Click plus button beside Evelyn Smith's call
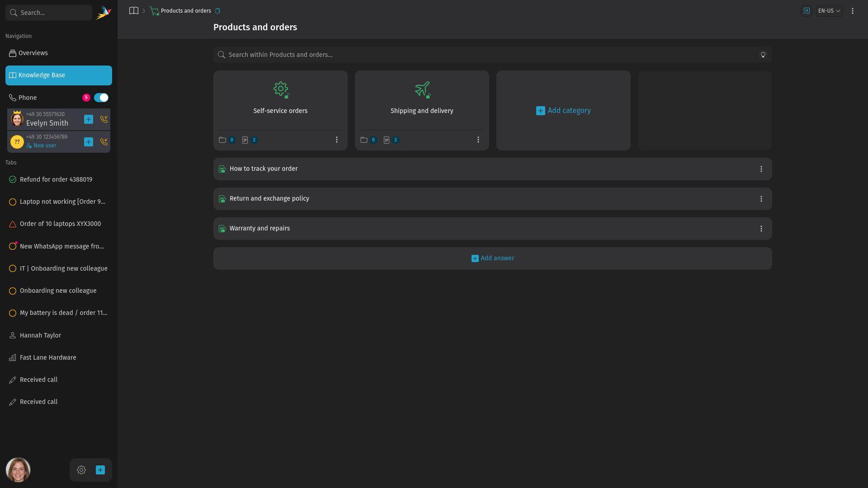The height and width of the screenshot is (488, 868). point(89,119)
